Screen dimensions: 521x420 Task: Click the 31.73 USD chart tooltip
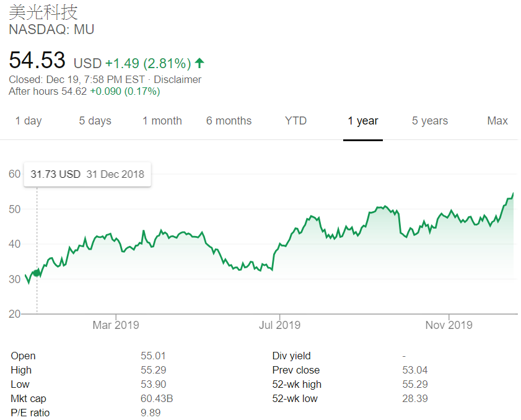tap(87, 174)
